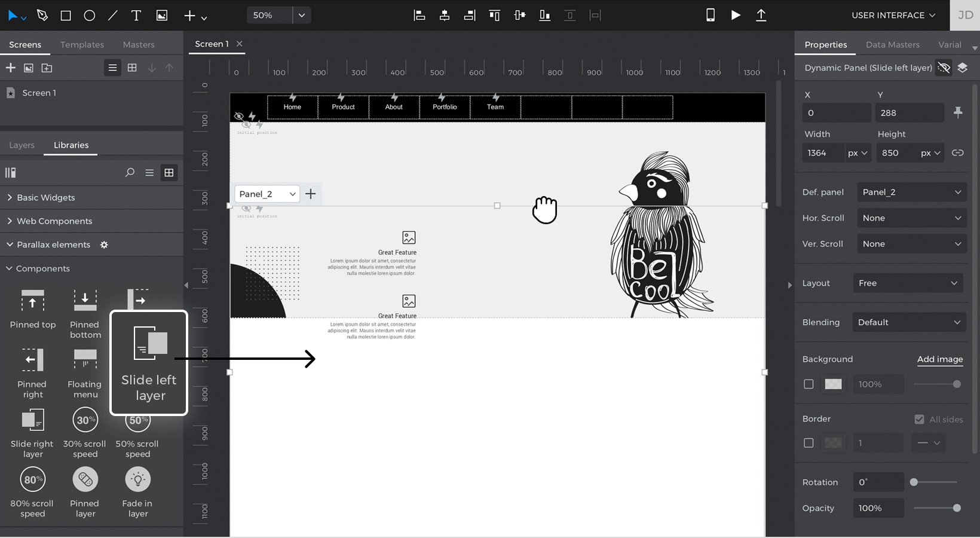This screenshot has height=538, width=980.
Task: Adjust the Opacity slider
Action: [x=936, y=508]
